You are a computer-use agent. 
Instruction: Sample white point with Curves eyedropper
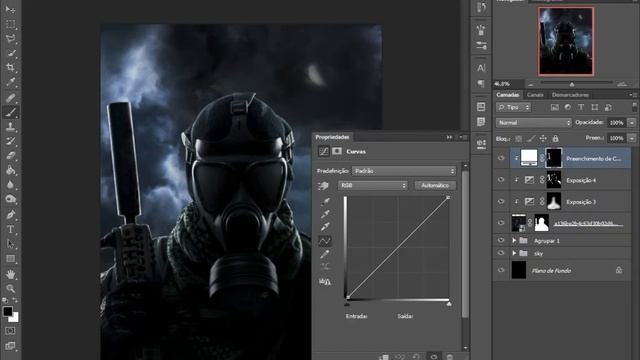click(325, 227)
